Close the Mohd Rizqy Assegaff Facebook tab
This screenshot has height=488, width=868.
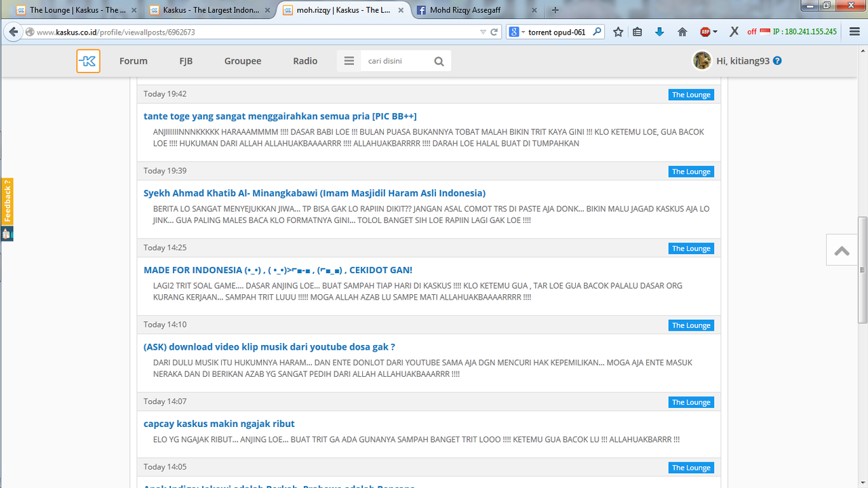click(534, 11)
